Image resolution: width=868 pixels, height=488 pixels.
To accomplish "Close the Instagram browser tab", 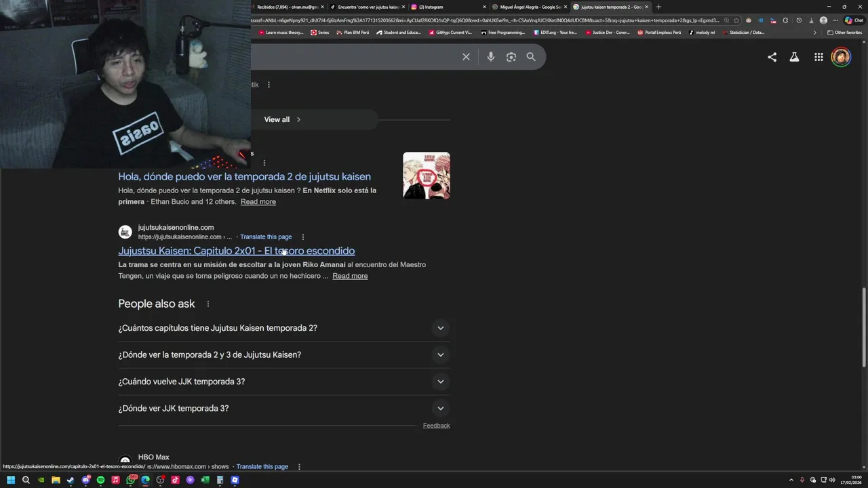I will [484, 7].
